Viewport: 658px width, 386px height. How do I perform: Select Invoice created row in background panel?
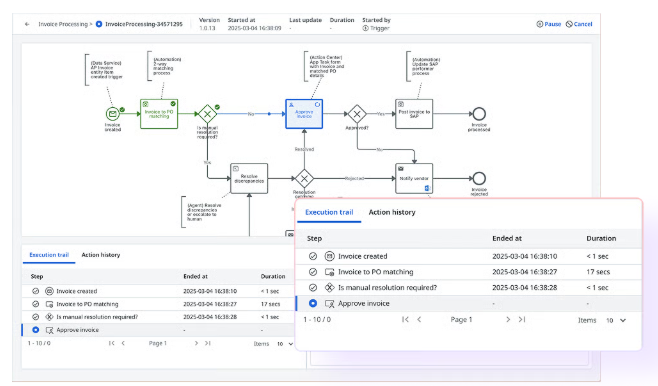tap(159, 291)
